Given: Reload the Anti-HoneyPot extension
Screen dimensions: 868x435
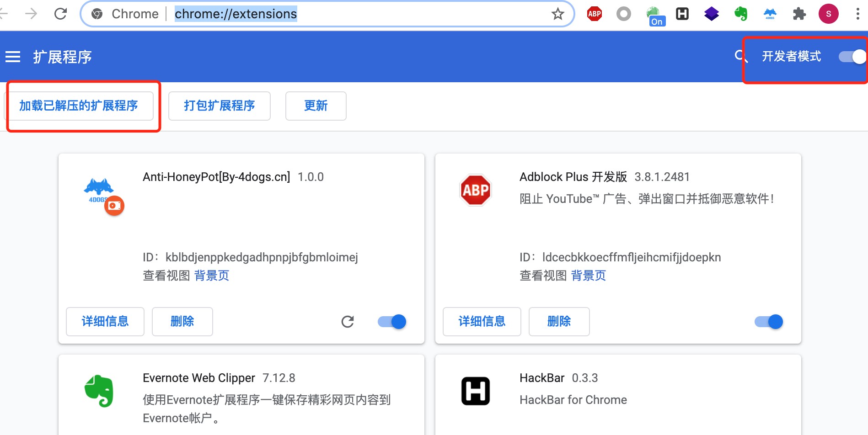Looking at the screenshot, I should point(348,322).
